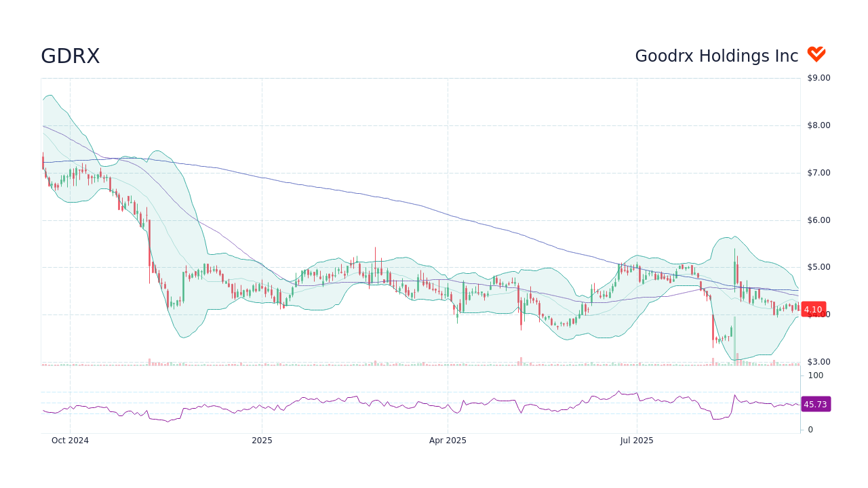Expand the Jul 2025 date axis section
The image size is (868, 488).
(636, 440)
